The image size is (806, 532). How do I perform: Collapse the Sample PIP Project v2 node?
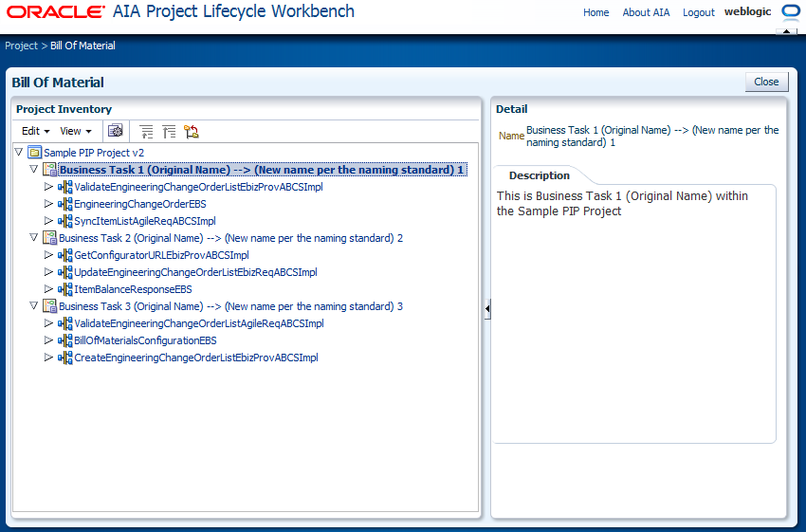pos(19,152)
